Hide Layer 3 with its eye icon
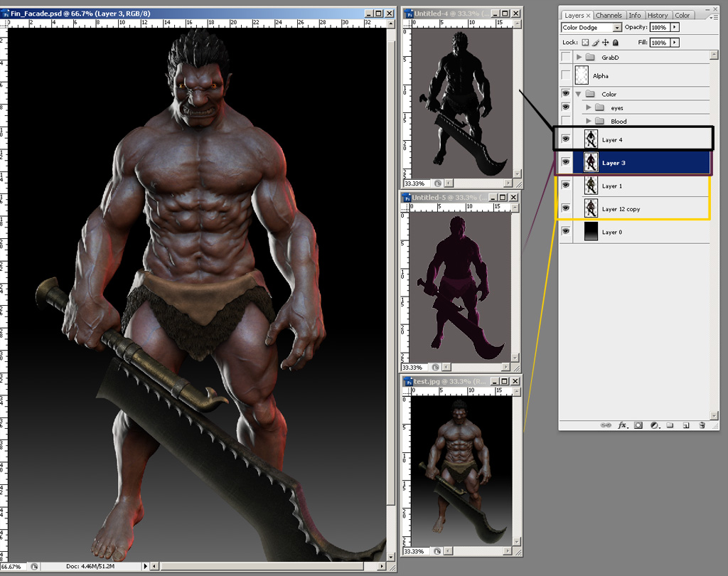Screen dimensions: 728x576 (565, 162)
